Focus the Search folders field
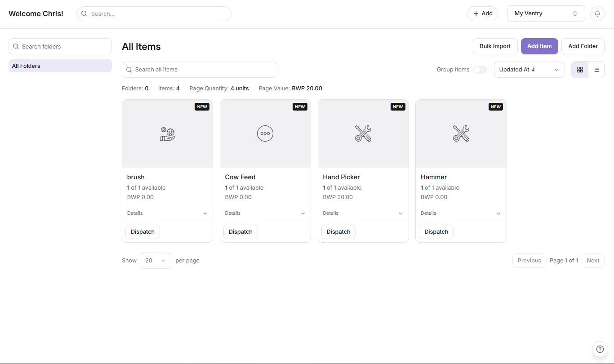Image resolution: width=614 pixels, height=364 pixels. tap(60, 46)
